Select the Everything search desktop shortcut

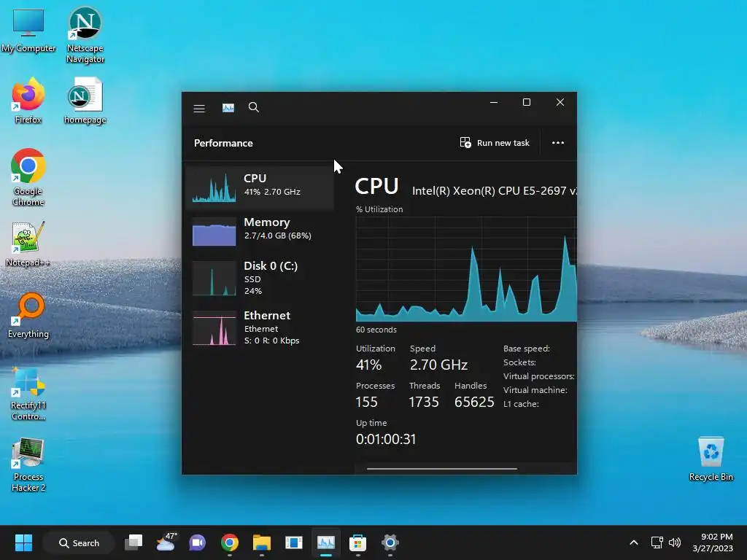tap(28, 315)
